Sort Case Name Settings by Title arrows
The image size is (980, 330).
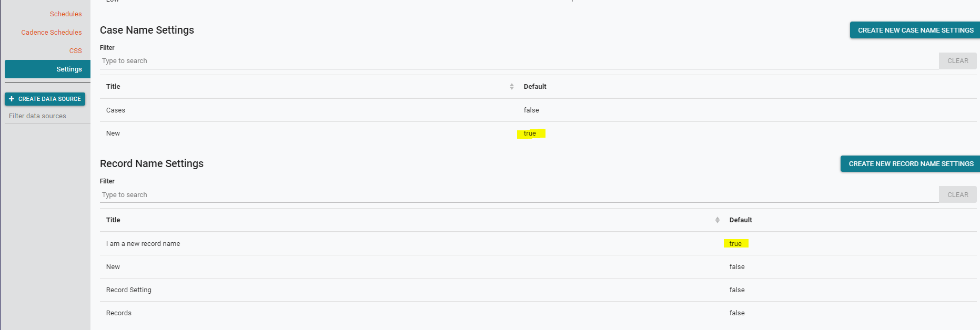[x=511, y=87]
